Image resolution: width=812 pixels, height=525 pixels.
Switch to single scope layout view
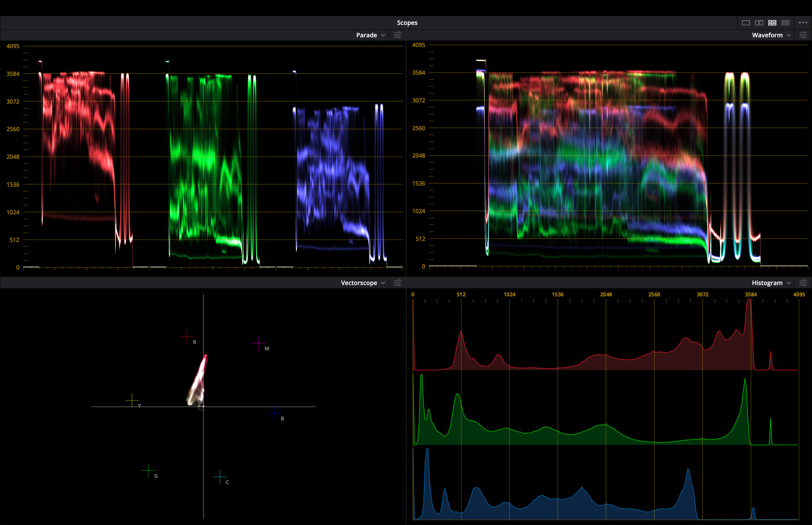coord(746,23)
